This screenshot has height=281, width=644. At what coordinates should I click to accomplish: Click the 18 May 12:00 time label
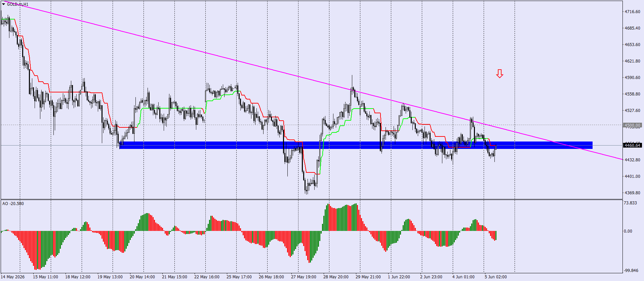pos(78,277)
